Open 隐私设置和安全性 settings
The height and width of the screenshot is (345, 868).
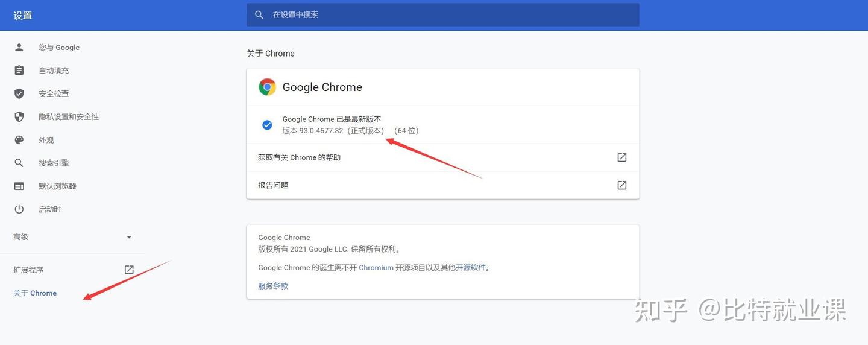tap(69, 116)
